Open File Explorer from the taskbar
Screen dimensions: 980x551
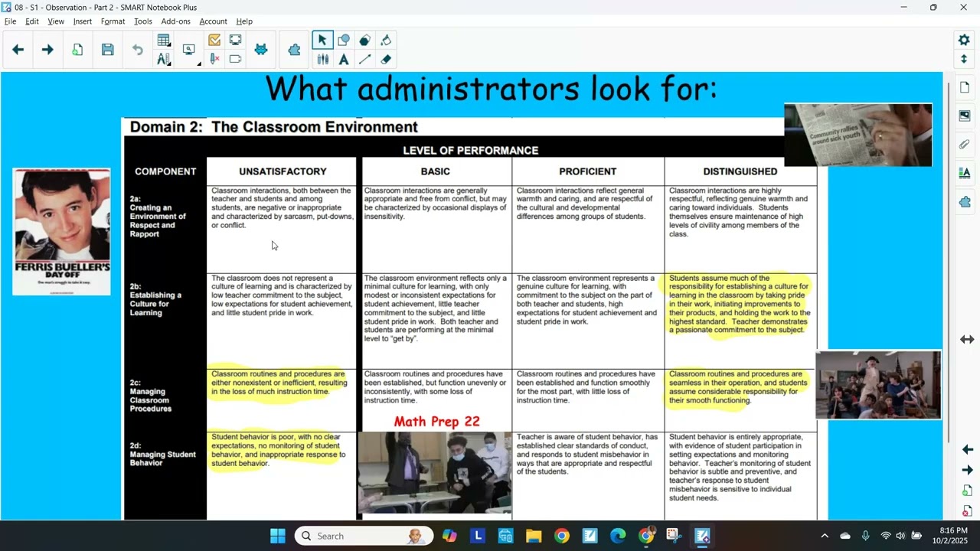534,536
